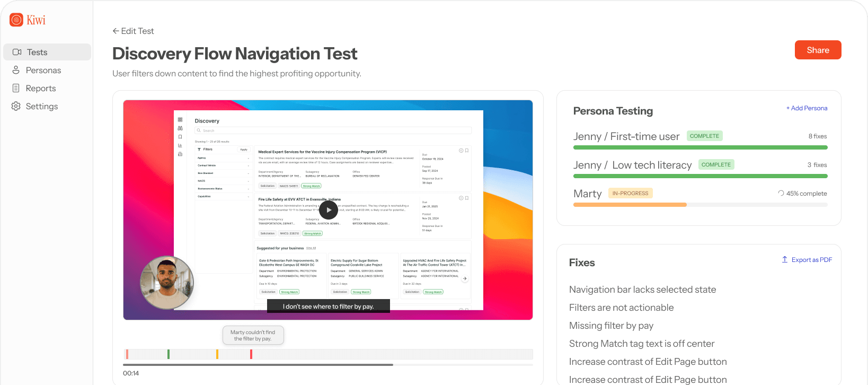Open fix: Navigation bar lacks selected state
This screenshot has width=868, height=385.
point(642,290)
